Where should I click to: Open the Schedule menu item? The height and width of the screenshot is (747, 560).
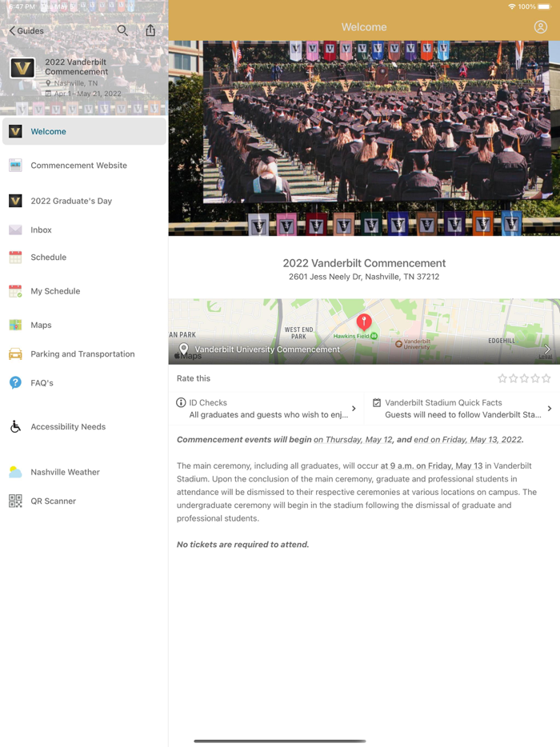pyautogui.click(x=84, y=258)
